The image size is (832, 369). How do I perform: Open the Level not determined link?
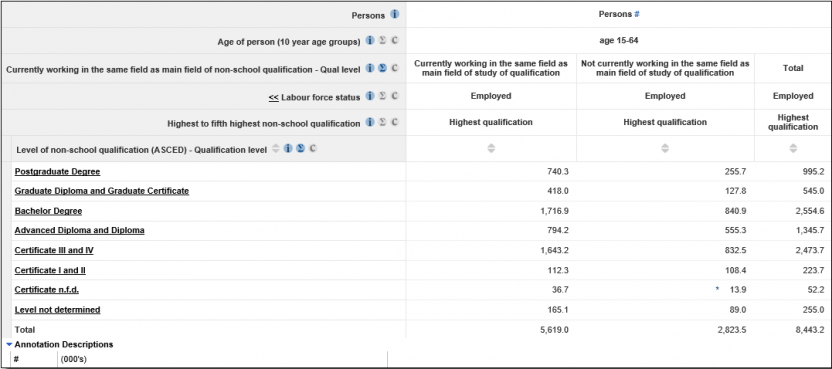click(57, 310)
